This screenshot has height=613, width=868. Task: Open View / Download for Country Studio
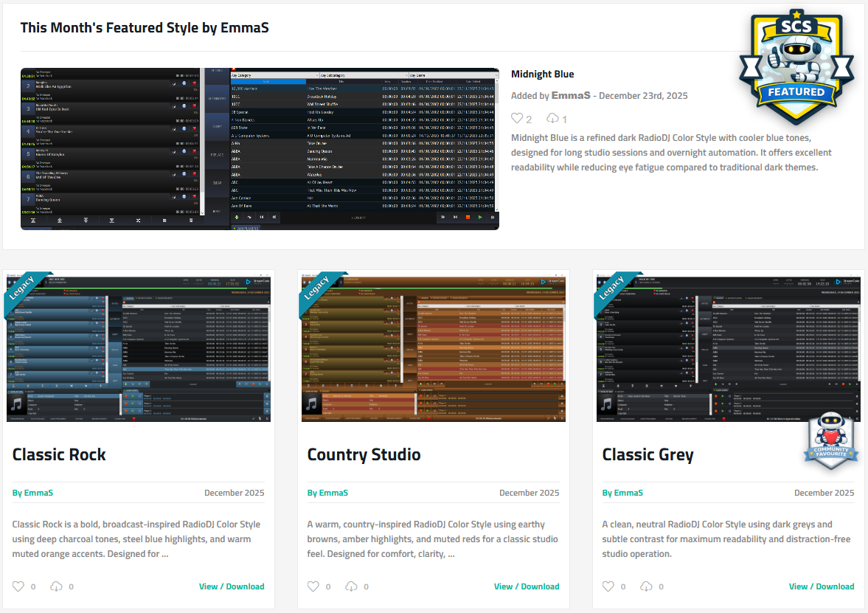[x=527, y=586]
